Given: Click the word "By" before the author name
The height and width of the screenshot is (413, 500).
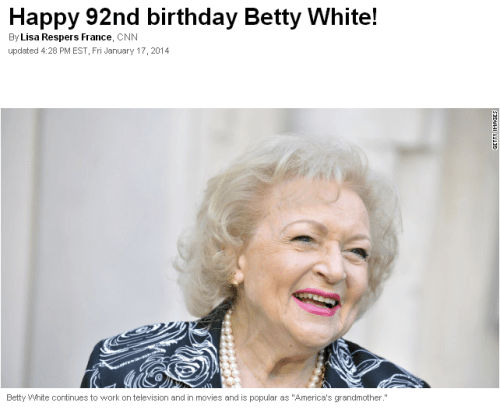Looking at the screenshot, I should 13,37.
